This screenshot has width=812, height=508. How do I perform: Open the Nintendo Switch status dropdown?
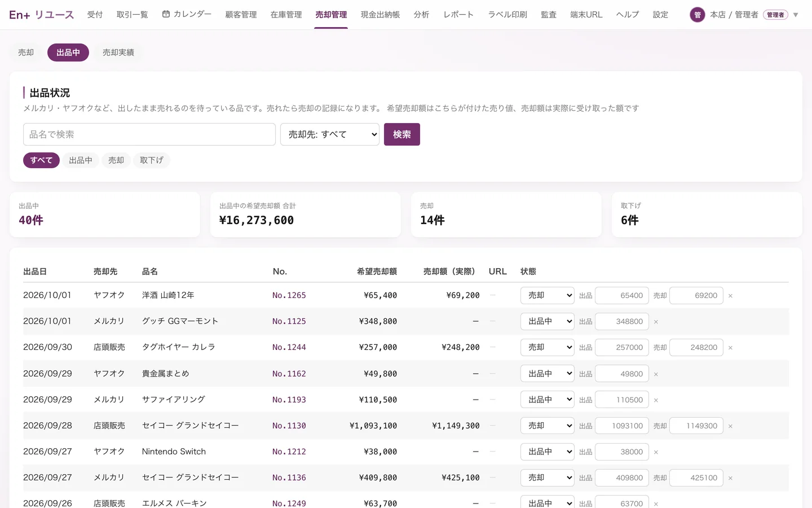point(547,452)
